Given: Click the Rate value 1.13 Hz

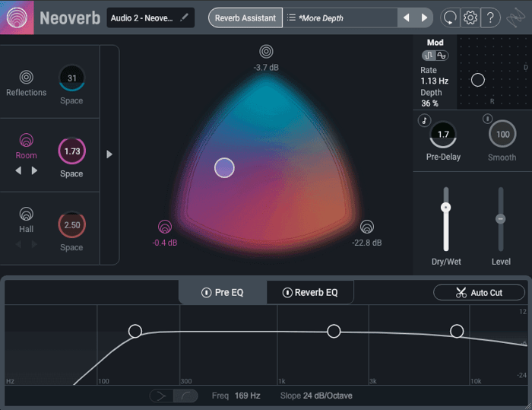Looking at the screenshot, I should pyautogui.click(x=434, y=81).
